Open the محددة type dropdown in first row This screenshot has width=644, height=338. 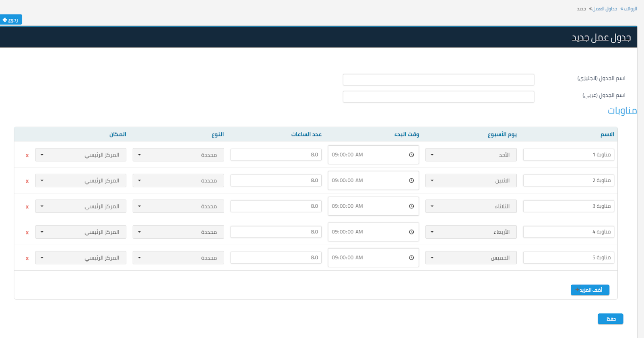click(x=178, y=155)
